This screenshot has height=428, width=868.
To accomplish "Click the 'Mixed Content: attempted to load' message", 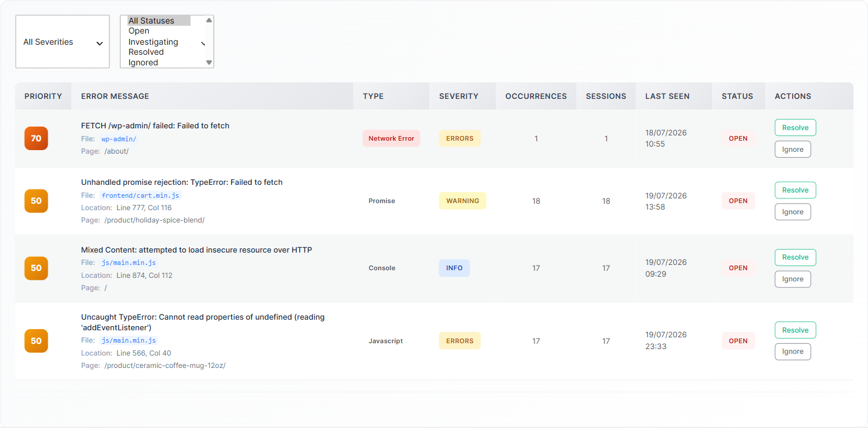I will coord(196,250).
